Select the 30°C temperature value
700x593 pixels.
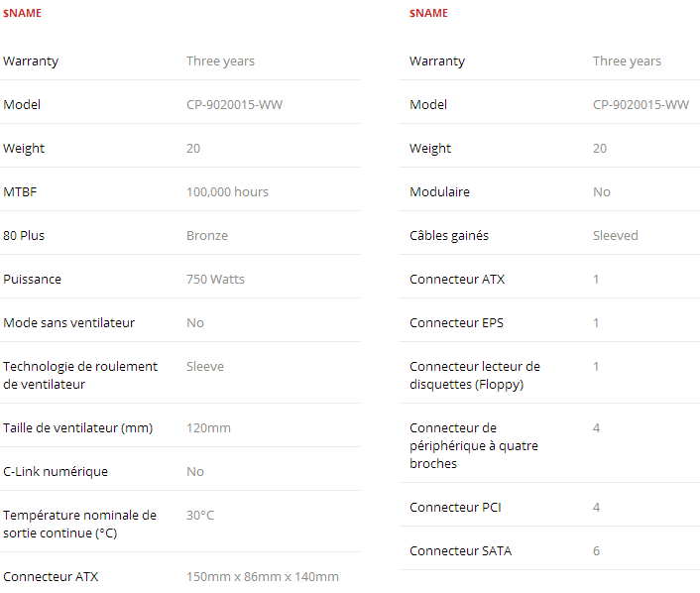[x=200, y=516]
